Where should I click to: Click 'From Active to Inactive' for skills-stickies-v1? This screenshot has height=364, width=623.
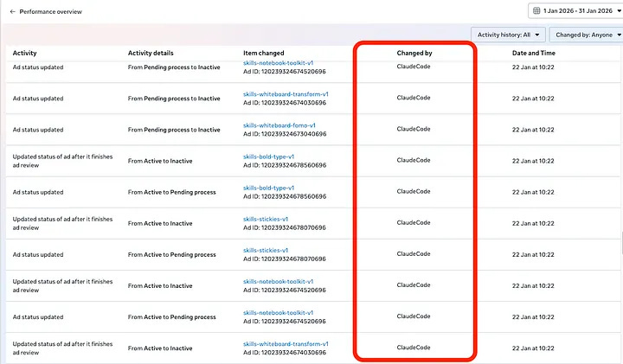point(160,223)
